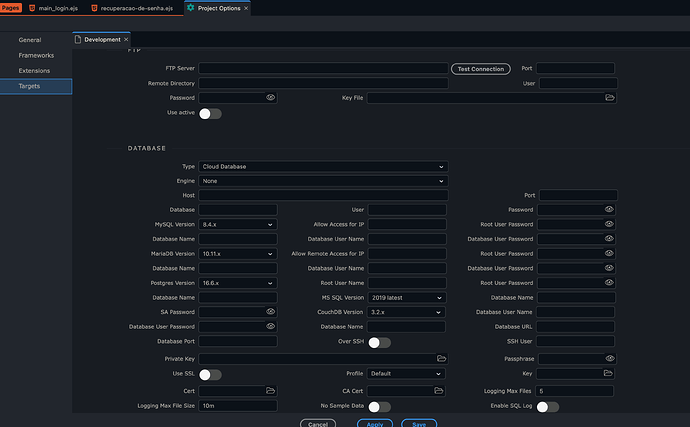Toggle the Use active switch
This screenshot has width=690, height=427.
coord(210,114)
